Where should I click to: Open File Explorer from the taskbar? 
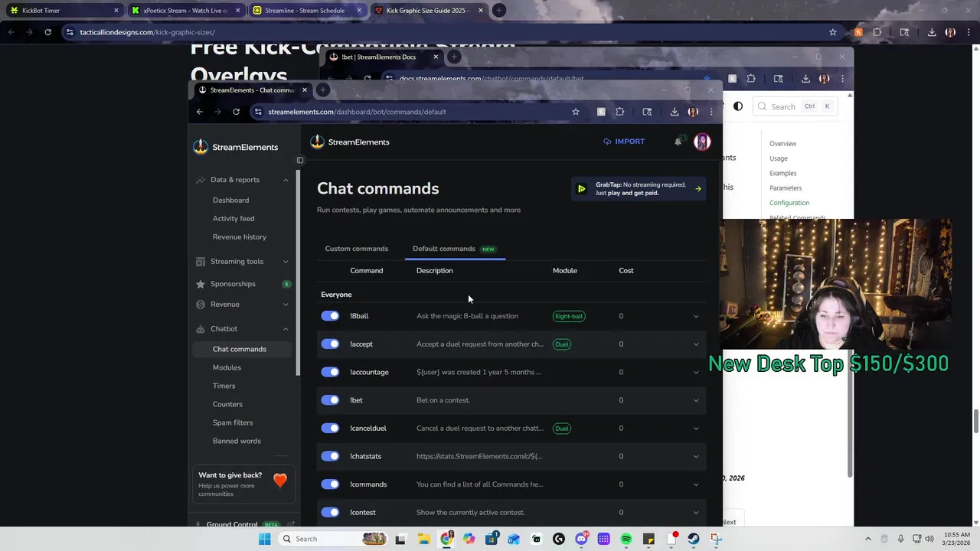point(423,539)
